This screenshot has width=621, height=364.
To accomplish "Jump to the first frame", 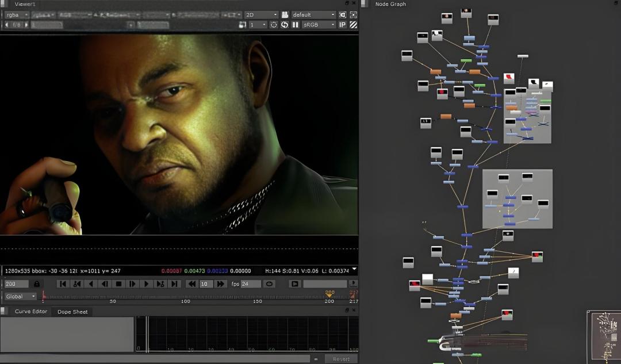I will point(63,283).
